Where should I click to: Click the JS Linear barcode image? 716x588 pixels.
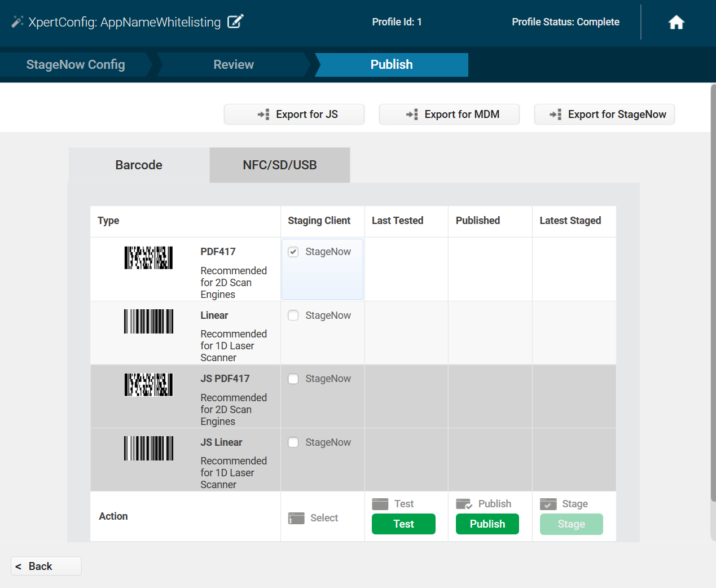click(148, 449)
